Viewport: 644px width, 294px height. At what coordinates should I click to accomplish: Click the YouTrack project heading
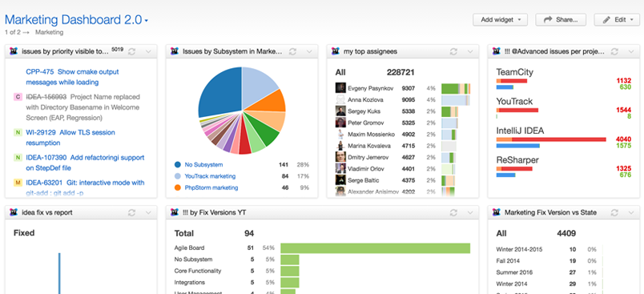[x=514, y=102]
